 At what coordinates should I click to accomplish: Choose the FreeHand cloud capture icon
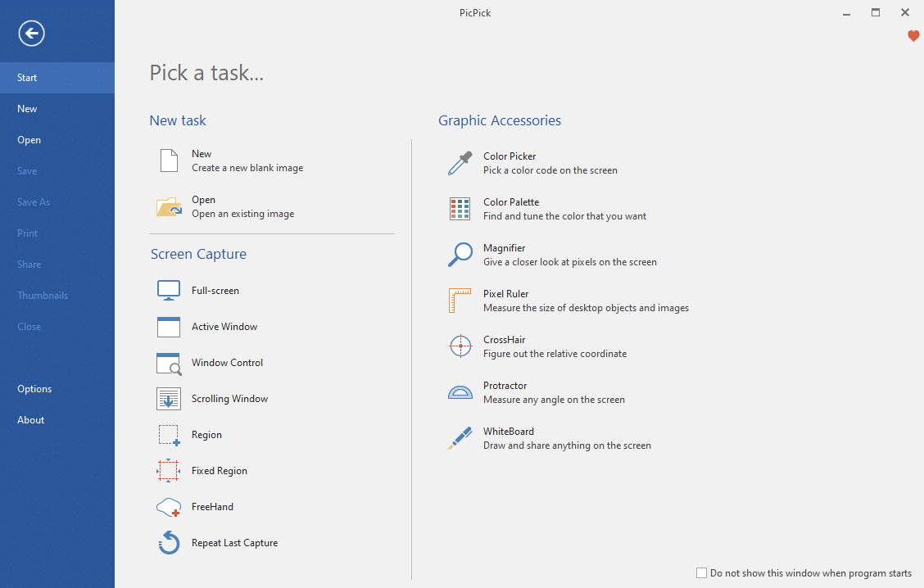169,507
